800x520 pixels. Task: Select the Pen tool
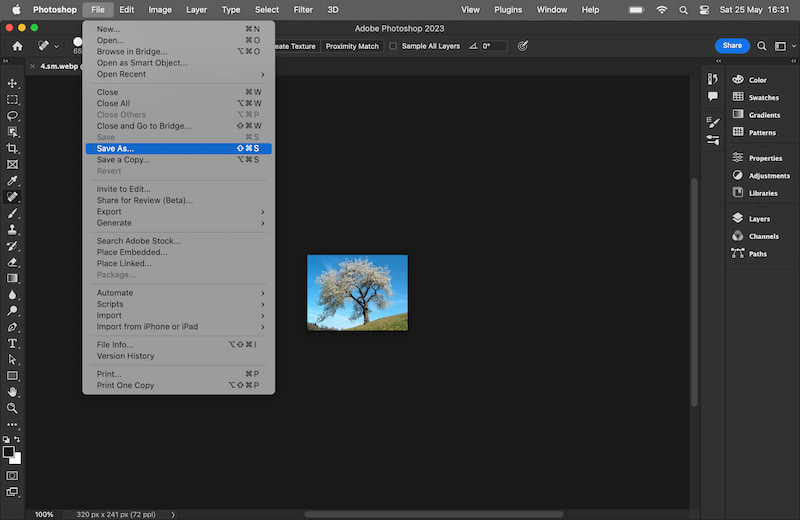click(12, 327)
